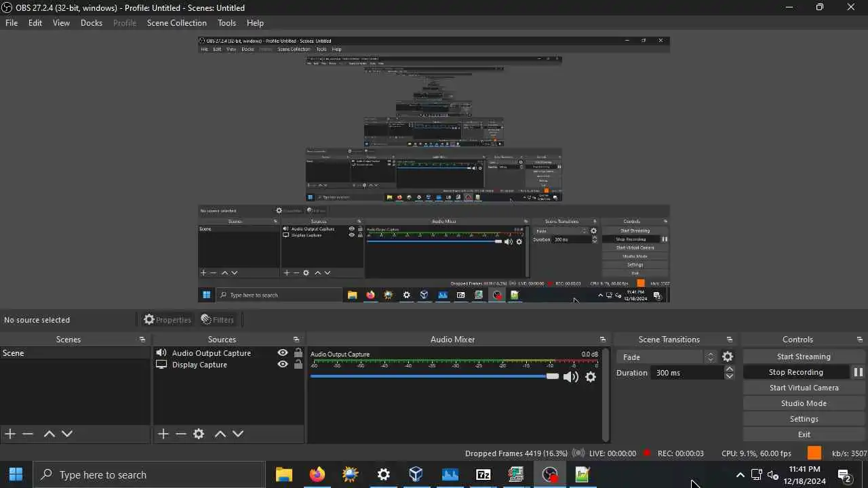Open source Properties button above docks
The height and width of the screenshot is (488, 868).
click(x=167, y=320)
